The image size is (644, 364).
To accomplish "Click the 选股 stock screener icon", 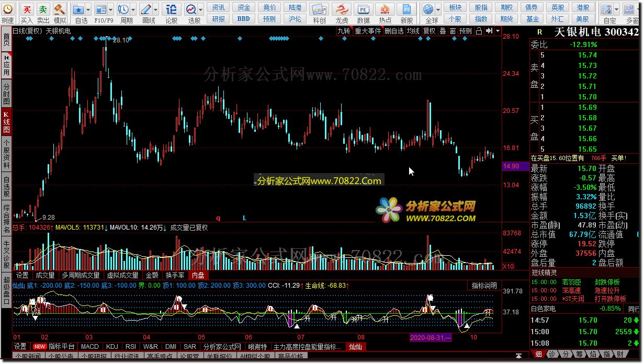I will point(191,9).
